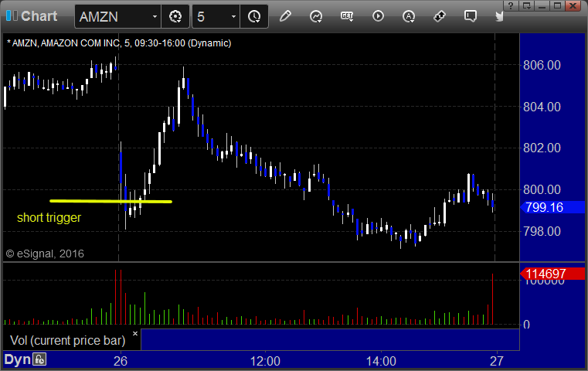This screenshot has height=371, width=588.
Task: Click the Dyn label at bottom left
Action: 17,359
